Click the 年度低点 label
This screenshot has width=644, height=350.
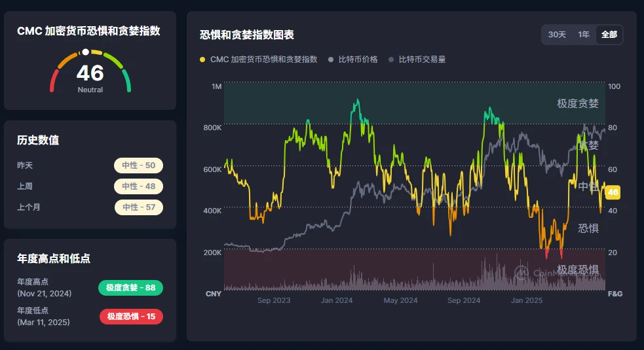[x=33, y=310]
